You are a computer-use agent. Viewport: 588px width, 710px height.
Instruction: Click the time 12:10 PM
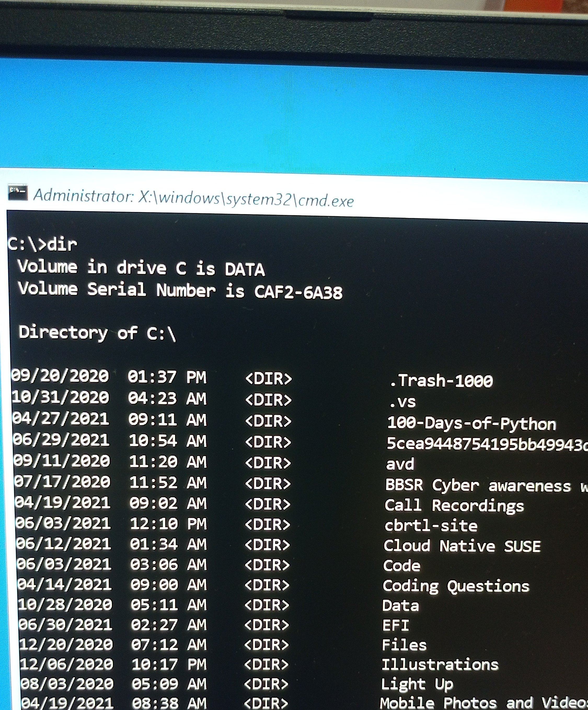169,524
